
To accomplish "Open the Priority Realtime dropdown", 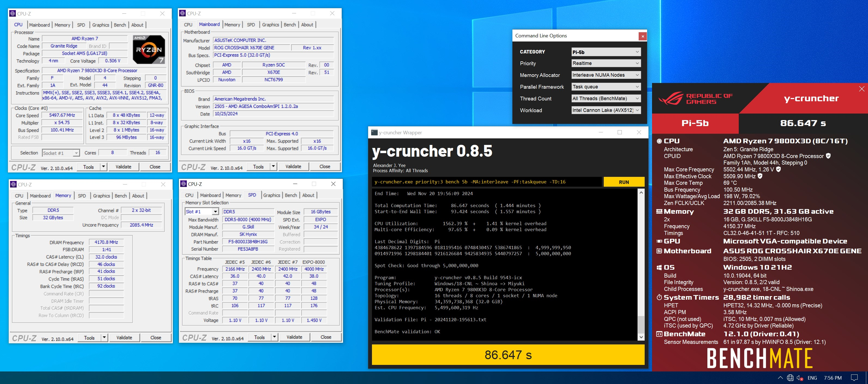I will coord(606,63).
